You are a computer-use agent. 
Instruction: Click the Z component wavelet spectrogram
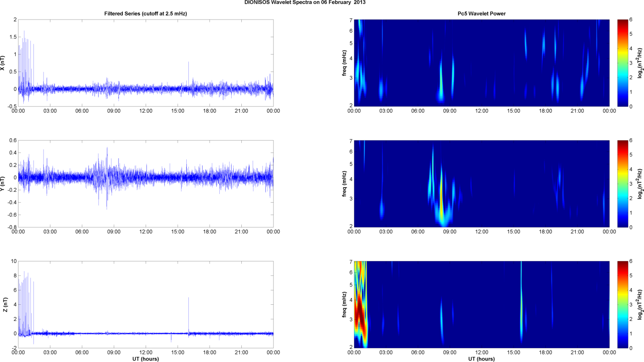pyautogui.click(x=481, y=304)
